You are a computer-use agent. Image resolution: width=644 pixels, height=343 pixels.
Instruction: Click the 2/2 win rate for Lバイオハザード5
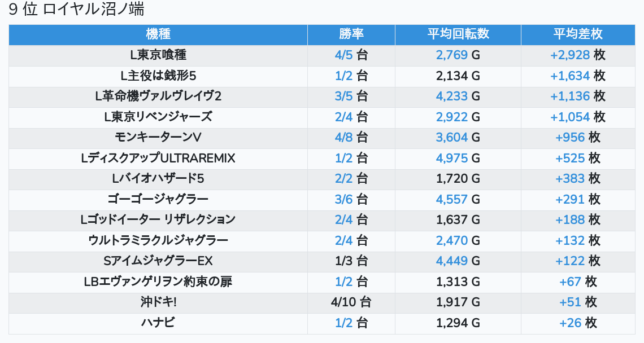[x=343, y=179]
